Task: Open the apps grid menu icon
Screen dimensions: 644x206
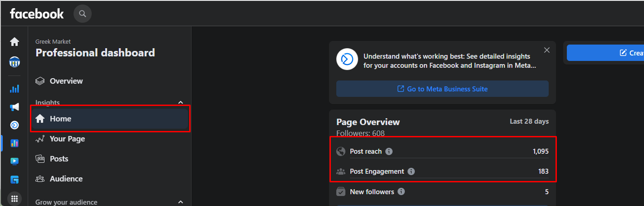Action: 15,199
